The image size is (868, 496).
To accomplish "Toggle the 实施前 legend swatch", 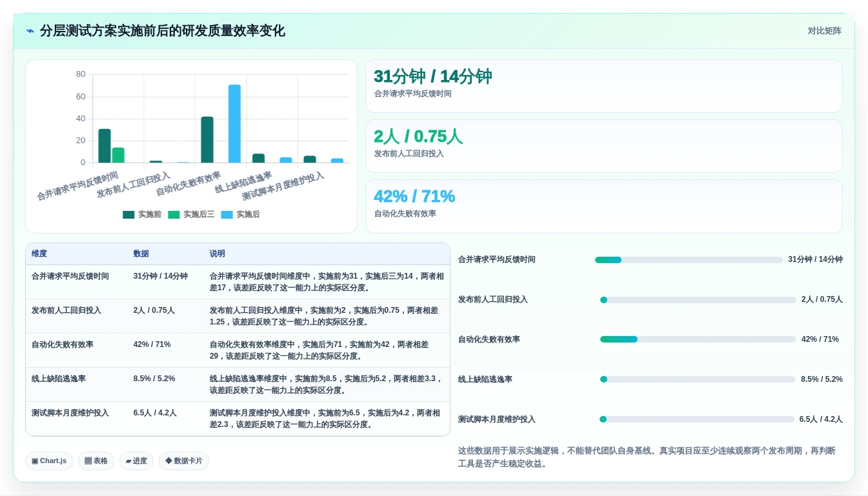I will point(128,215).
